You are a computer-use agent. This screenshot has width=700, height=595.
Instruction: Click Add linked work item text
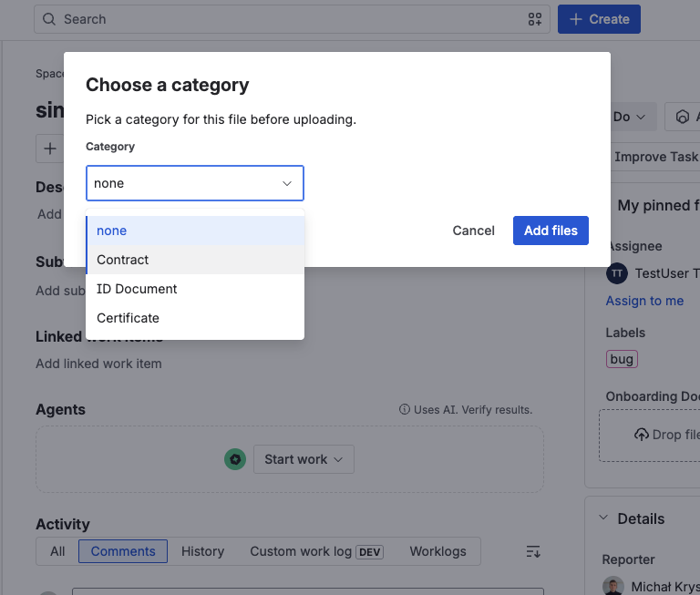click(x=98, y=364)
